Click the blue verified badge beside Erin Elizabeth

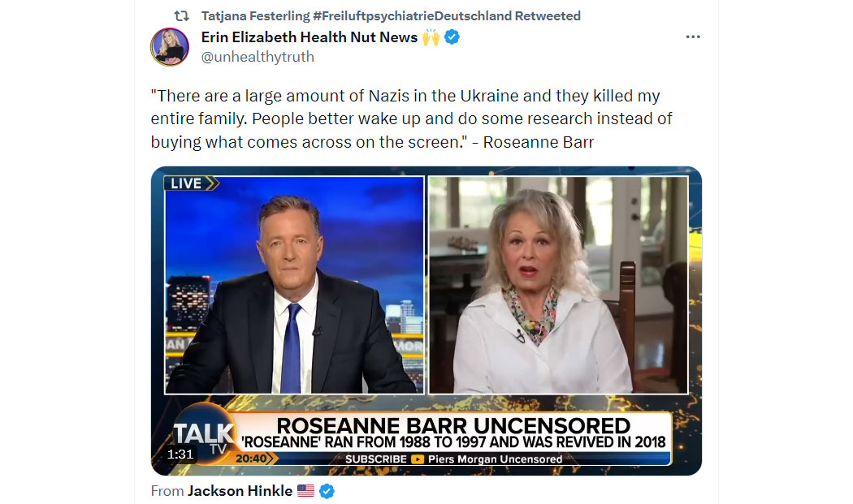click(x=452, y=37)
